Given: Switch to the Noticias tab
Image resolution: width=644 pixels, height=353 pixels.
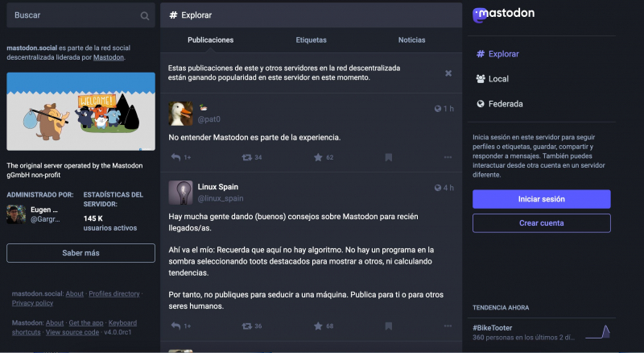Looking at the screenshot, I should coord(411,40).
